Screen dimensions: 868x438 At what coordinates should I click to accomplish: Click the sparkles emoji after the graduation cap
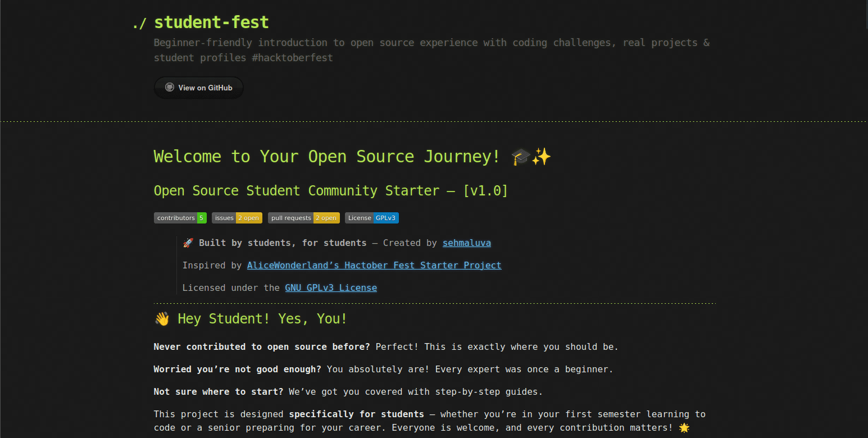pos(541,157)
